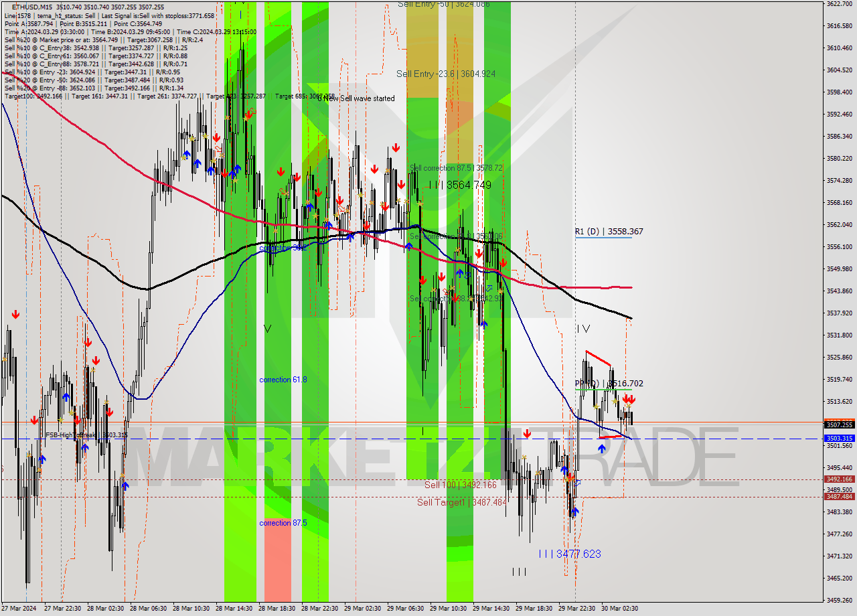
Task: Select the Target100: 3492.166 info line
Action: pyautogui.click(x=169, y=96)
